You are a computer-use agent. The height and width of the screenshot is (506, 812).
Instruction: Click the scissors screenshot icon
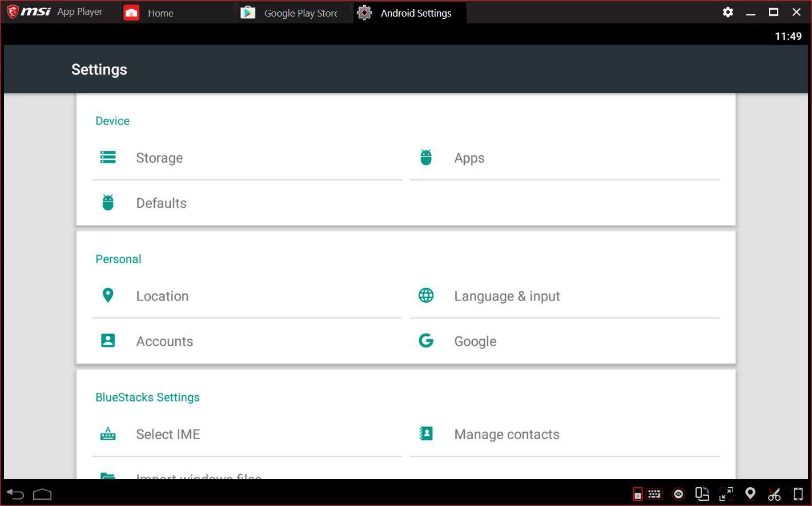[x=774, y=494]
